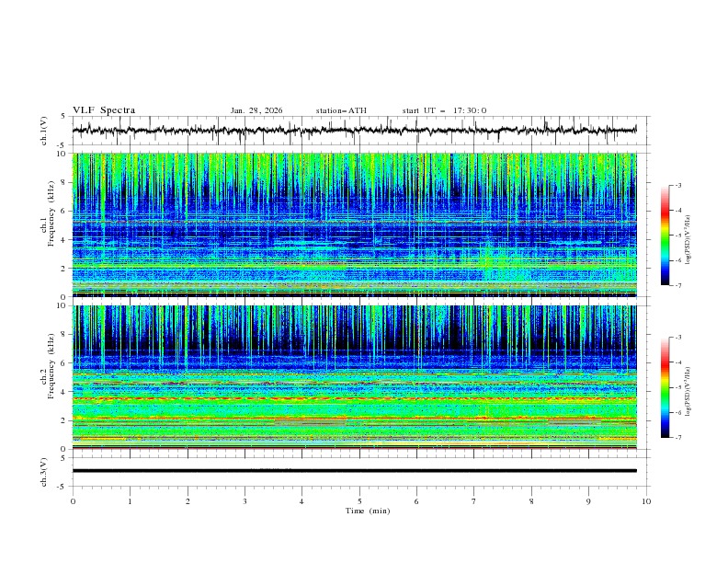Click the "5" tick on ch.1(V) axis
This screenshot has width=728, height=563.
[x=65, y=116]
